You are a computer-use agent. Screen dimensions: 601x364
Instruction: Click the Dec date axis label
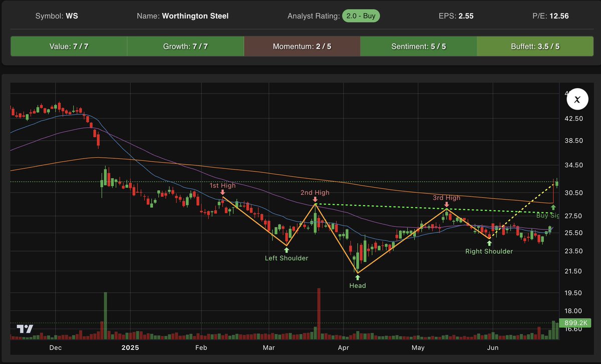55,347
